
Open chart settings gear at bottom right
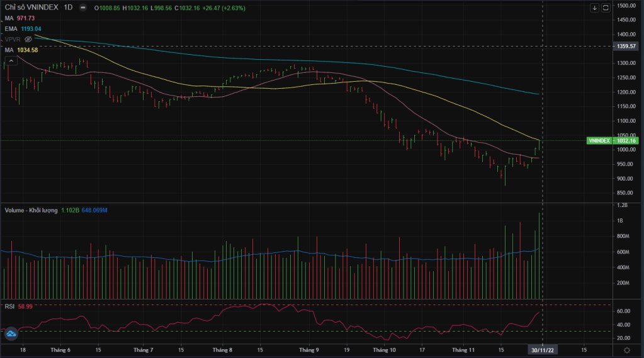click(x=626, y=349)
